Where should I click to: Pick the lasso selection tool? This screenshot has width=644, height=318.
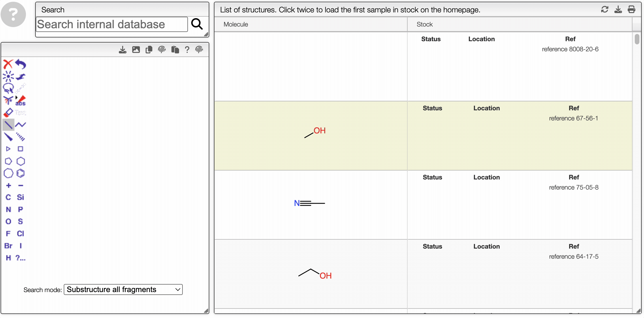tap(8, 88)
